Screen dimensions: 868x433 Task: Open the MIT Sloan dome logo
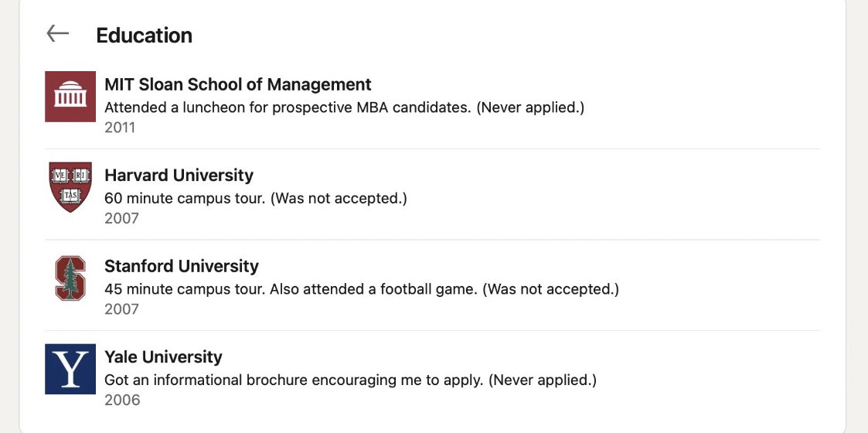click(x=70, y=97)
